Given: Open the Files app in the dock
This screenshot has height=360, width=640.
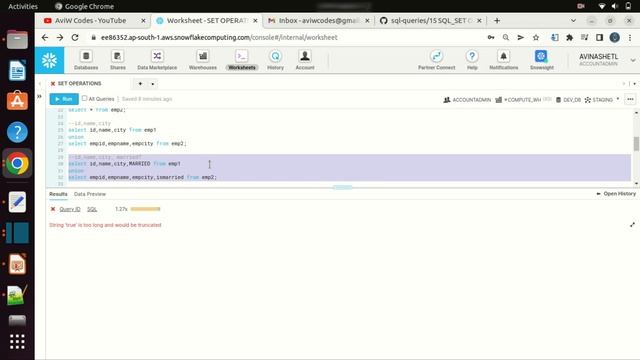Looking at the screenshot, I should click(x=17, y=40).
